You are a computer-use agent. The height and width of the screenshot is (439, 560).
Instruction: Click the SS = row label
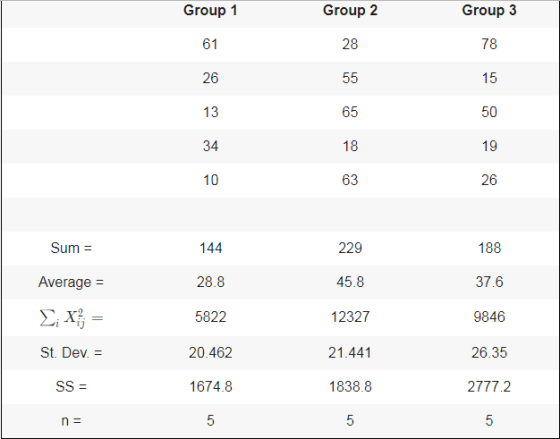[71, 386]
